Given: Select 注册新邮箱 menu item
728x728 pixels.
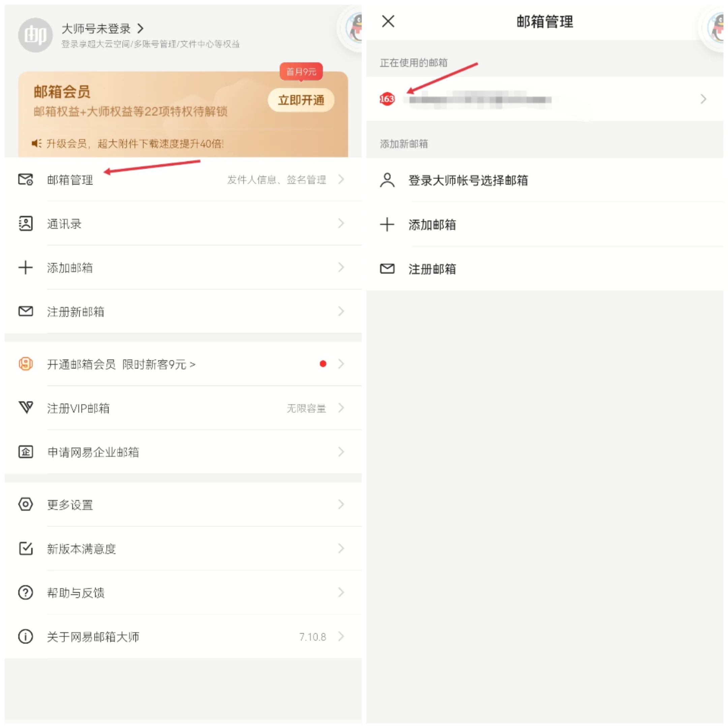Looking at the screenshot, I should pyautogui.click(x=183, y=312).
